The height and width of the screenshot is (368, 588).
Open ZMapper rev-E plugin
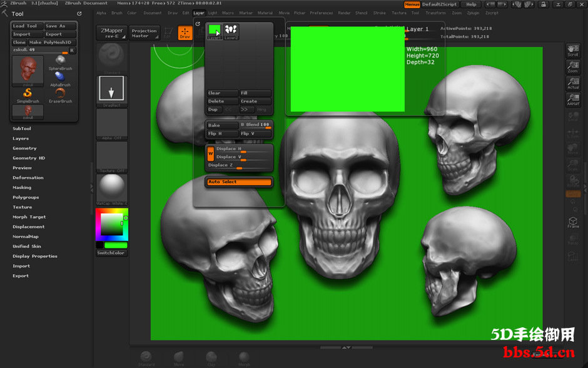[111, 33]
